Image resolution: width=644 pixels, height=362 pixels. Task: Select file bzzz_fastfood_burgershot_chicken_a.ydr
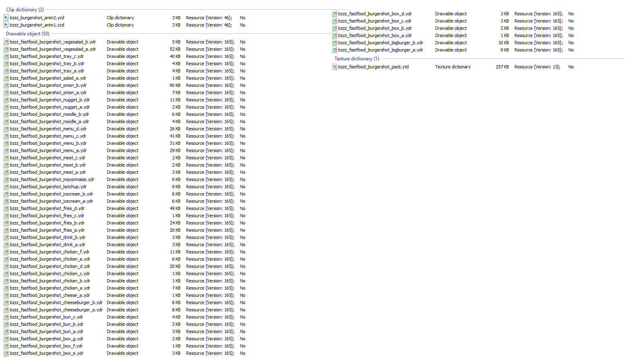(x=50, y=288)
